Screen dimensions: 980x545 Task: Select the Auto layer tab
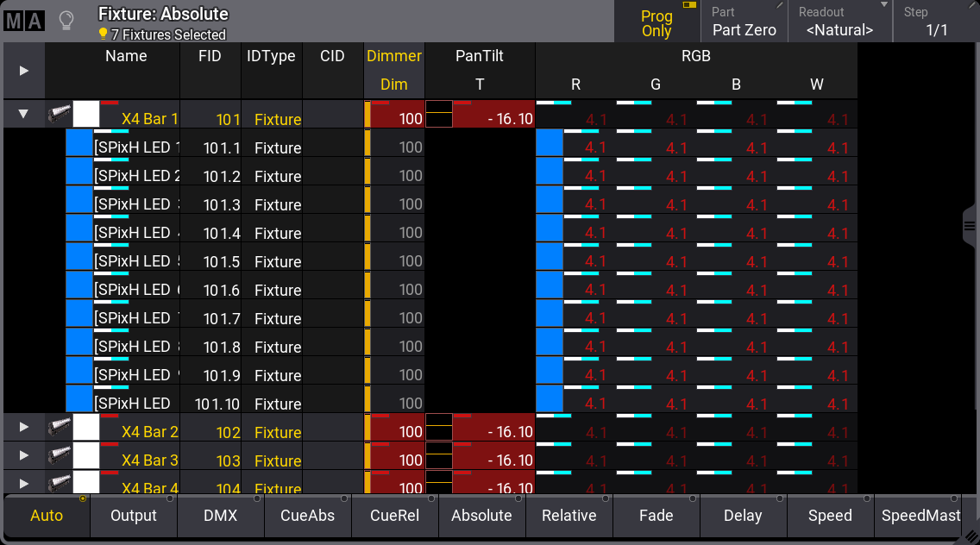point(47,516)
